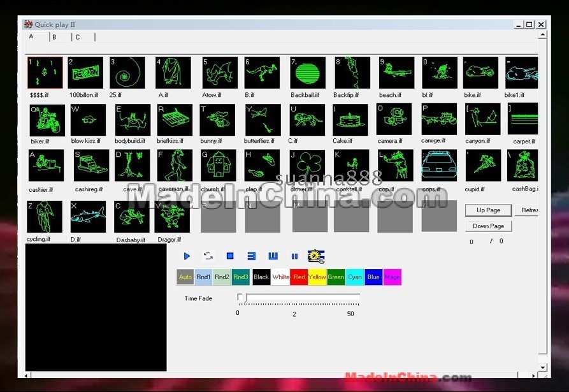Select the camera.ilf thumbnail
This screenshot has height=392, width=569.
click(x=394, y=119)
